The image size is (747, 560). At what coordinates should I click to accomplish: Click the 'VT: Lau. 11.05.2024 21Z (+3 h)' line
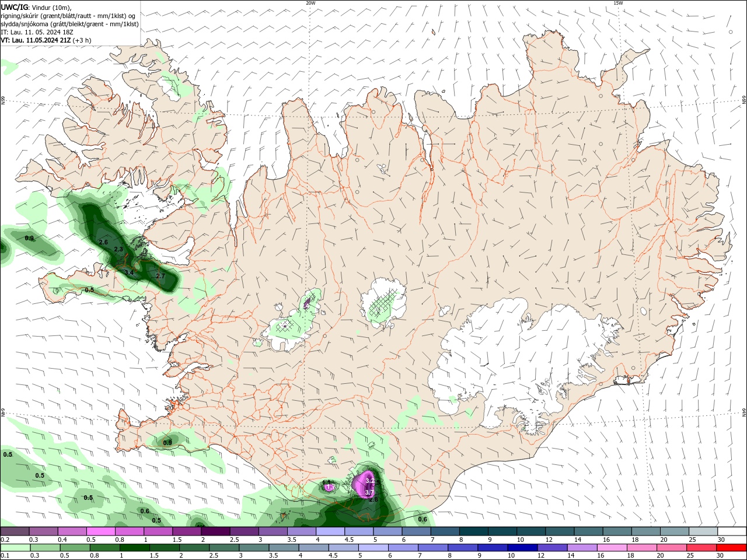(x=46, y=40)
